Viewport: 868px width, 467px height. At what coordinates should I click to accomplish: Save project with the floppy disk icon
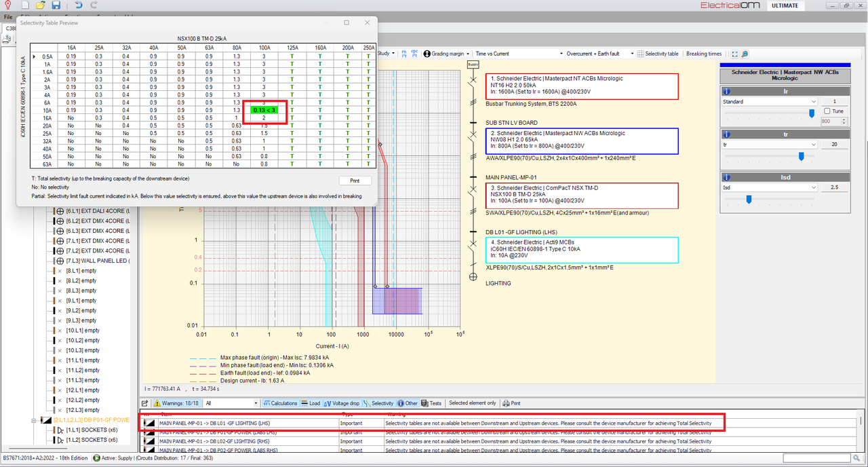56,5
